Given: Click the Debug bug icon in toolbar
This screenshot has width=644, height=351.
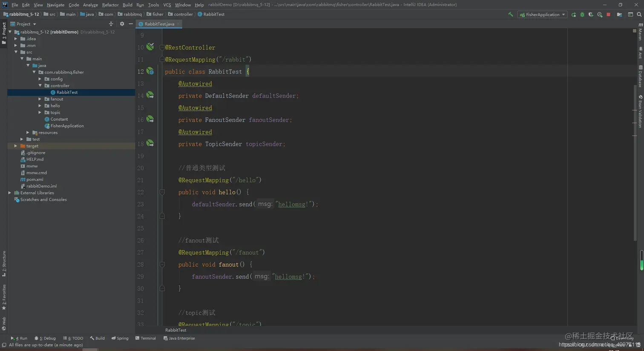Looking at the screenshot, I should coord(582,14).
